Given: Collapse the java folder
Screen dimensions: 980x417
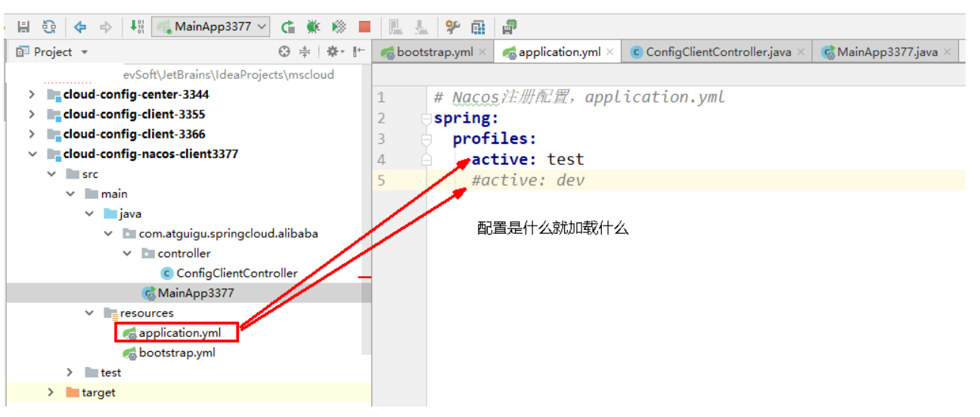Looking at the screenshot, I should pyautogui.click(x=89, y=213).
